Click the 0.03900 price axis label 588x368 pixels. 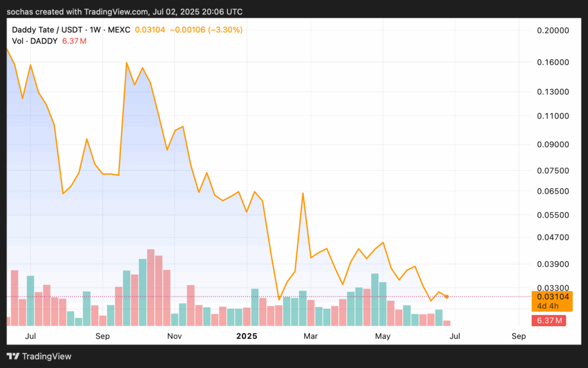pos(553,264)
